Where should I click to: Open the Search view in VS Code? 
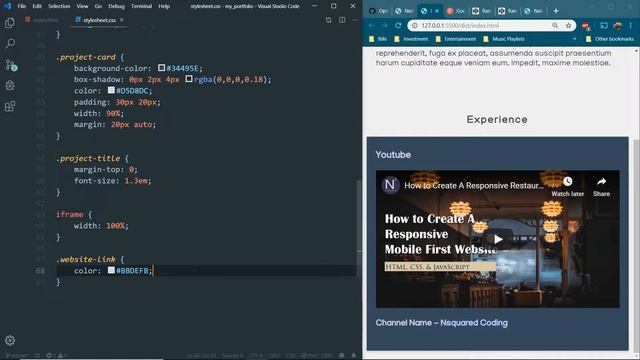[10, 43]
